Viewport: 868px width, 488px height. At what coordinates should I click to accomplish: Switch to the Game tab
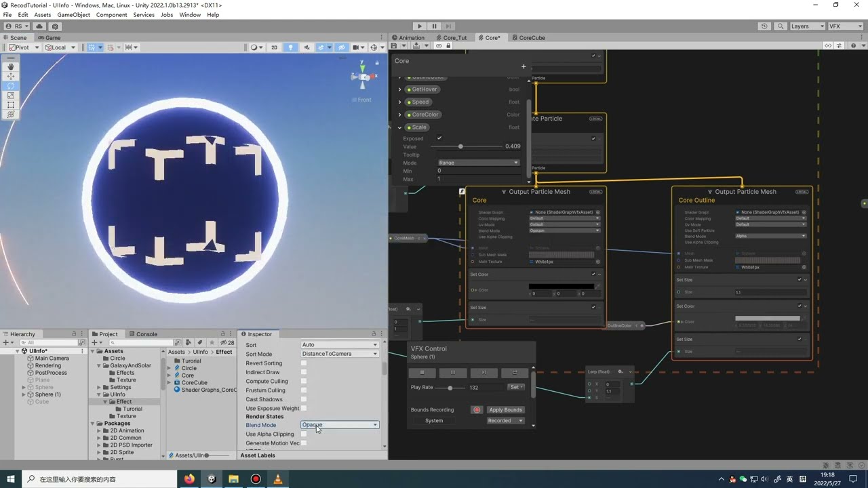(48, 38)
